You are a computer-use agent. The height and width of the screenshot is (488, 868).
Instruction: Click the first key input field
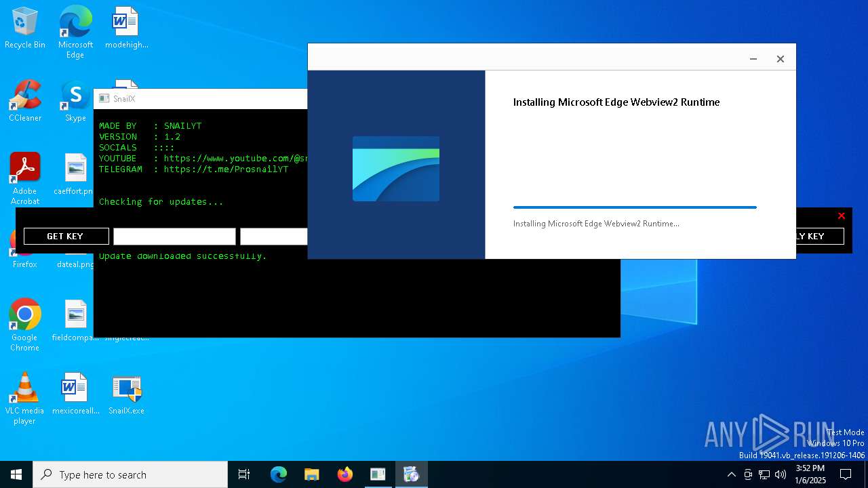[174, 236]
